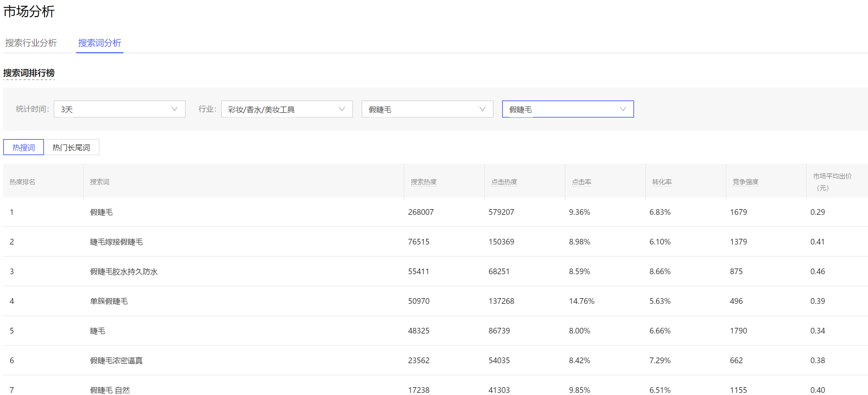Click the 搜索热度 column header
This screenshot has height=395, width=868.
[423, 182]
